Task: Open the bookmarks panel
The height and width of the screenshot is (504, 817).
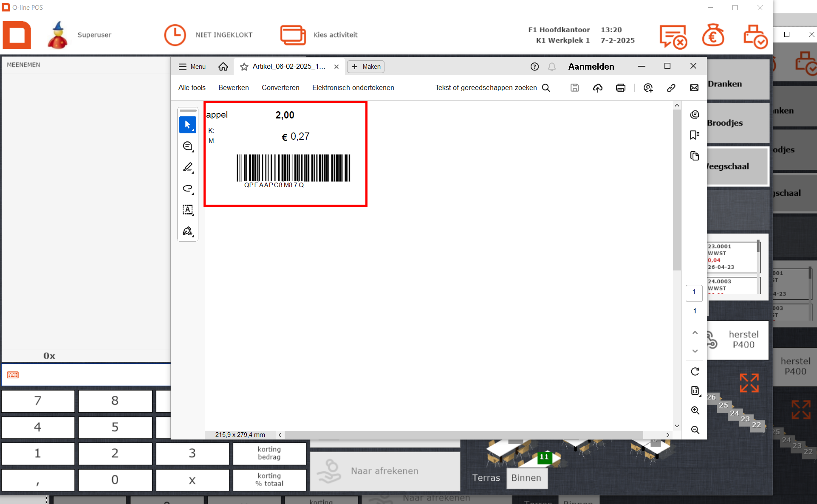Action: 695,135
